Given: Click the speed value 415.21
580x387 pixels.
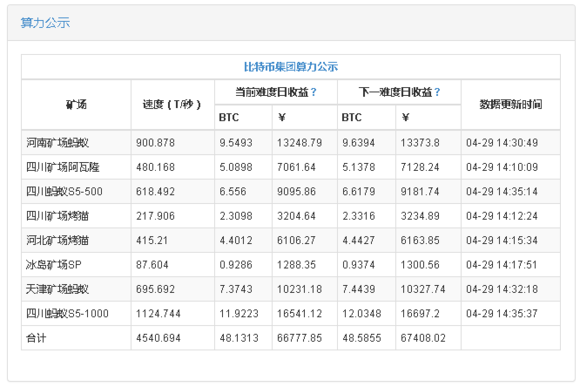Looking at the screenshot, I should coord(152,240).
